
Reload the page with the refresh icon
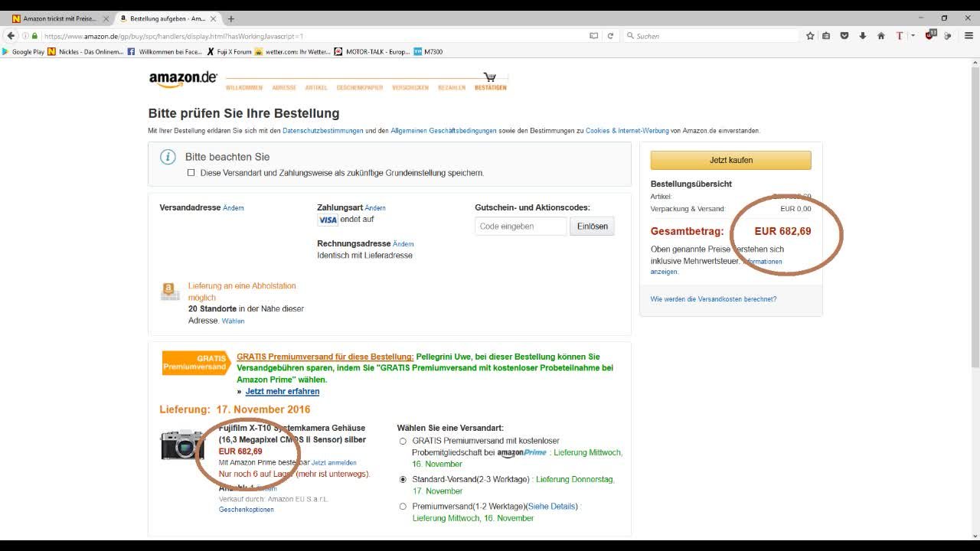pyautogui.click(x=610, y=36)
